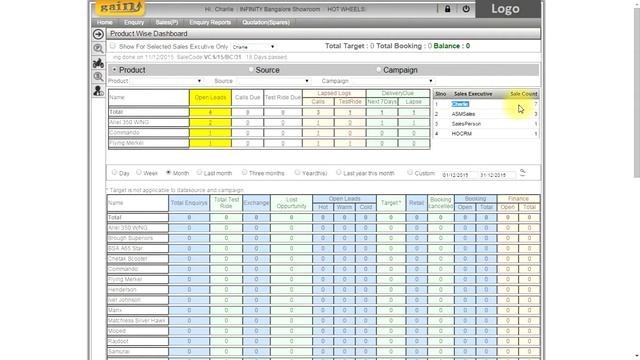
Task: Choose the Year(this) radio
Action: coord(297,173)
